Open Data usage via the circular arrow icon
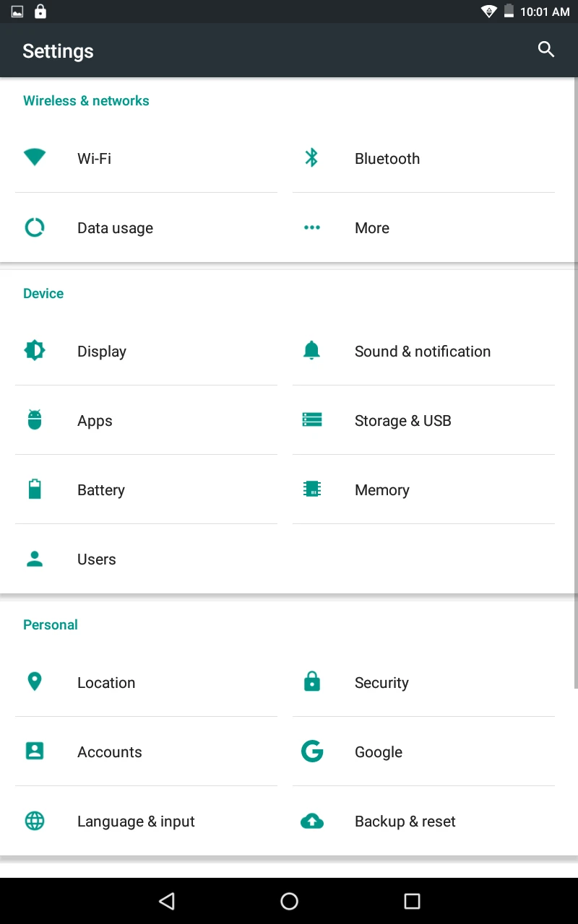This screenshot has width=578, height=924. (x=35, y=227)
